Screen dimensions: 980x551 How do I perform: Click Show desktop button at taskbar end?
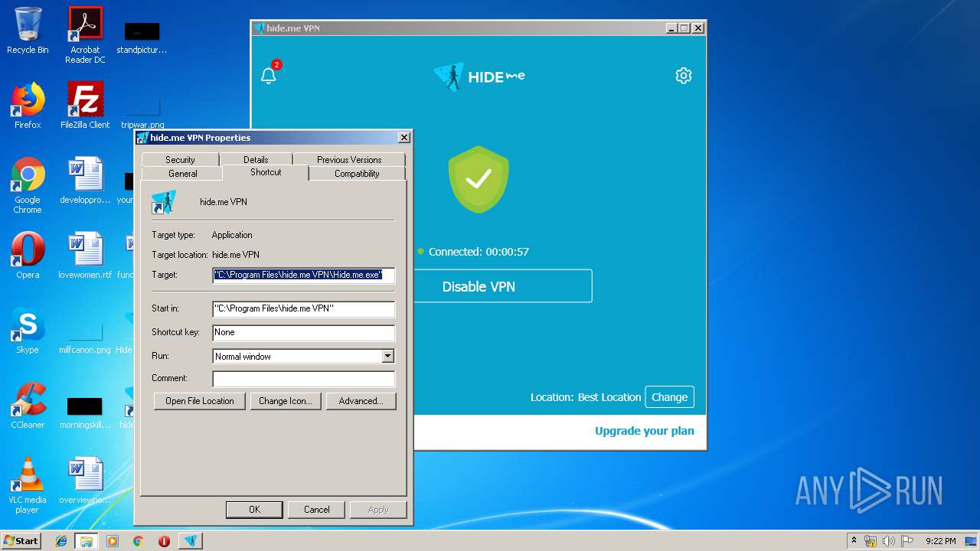click(x=972, y=541)
